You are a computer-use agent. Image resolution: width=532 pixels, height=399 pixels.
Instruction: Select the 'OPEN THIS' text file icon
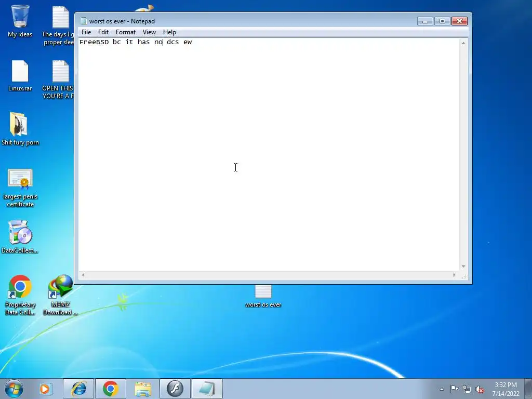point(58,79)
